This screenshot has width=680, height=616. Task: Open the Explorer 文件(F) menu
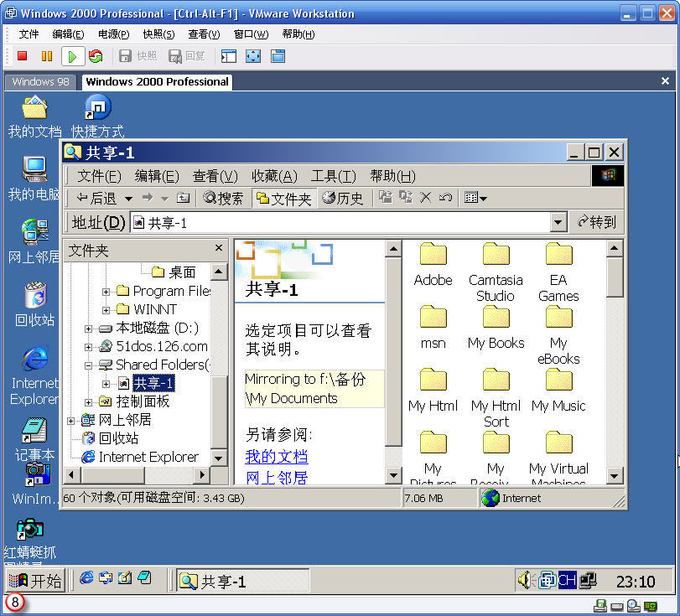coord(99,176)
